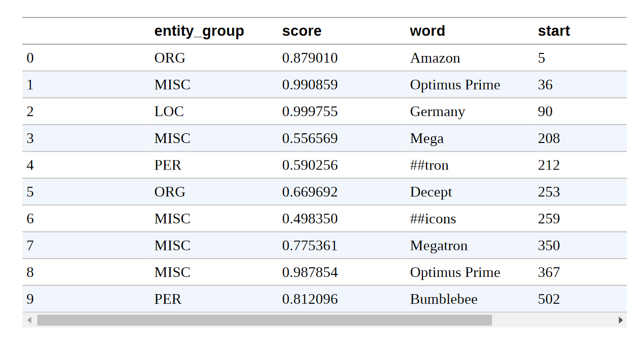This screenshot has height=341, width=644.
Task: Click the word column header
Action: coord(427,31)
